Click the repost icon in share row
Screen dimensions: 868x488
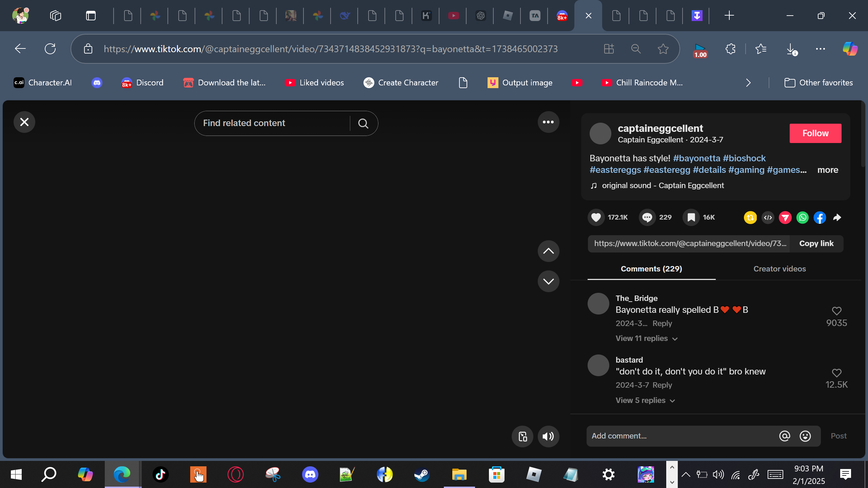(x=750, y=218)
